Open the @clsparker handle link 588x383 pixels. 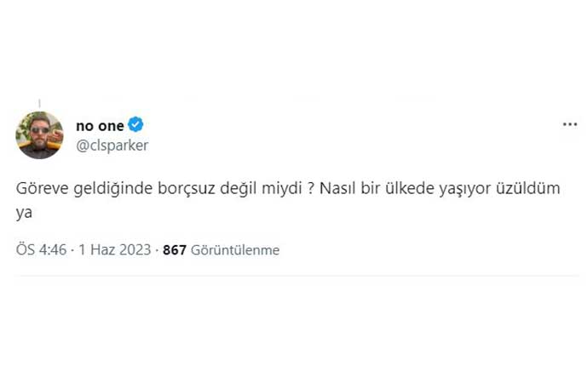pos(112,145)
